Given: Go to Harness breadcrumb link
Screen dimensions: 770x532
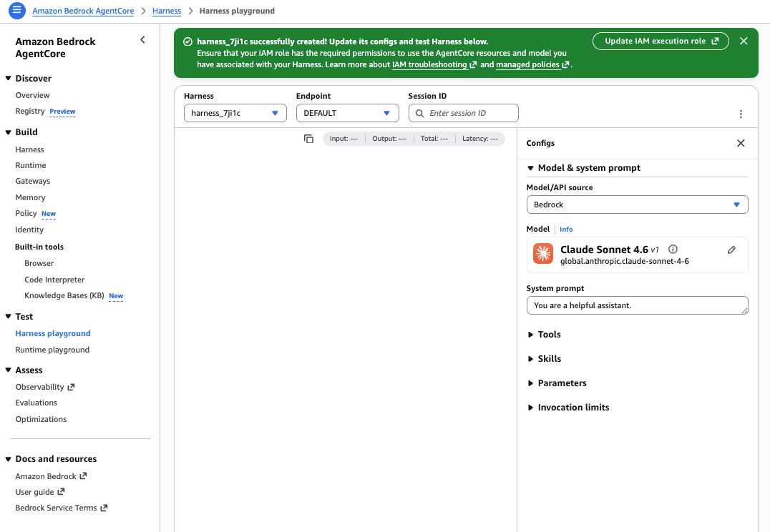Looking at the screenshot, I should [x=167, y=11].
